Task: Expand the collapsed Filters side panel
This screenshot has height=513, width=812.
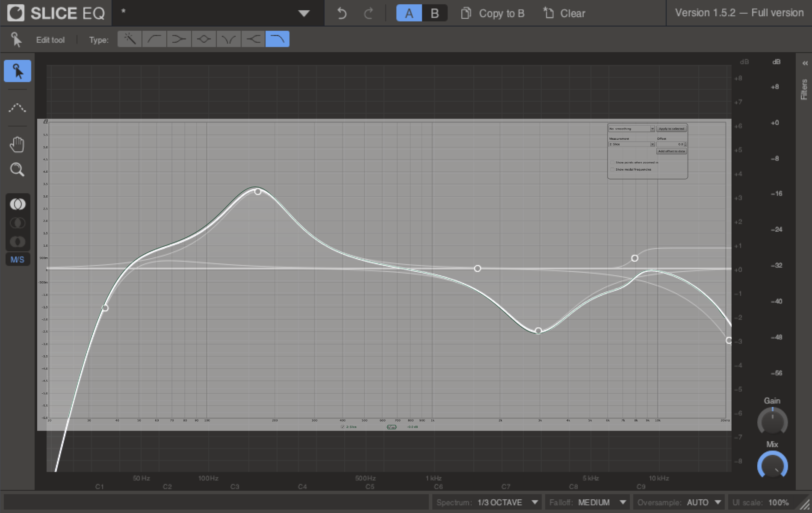Action: click(805, 63)
